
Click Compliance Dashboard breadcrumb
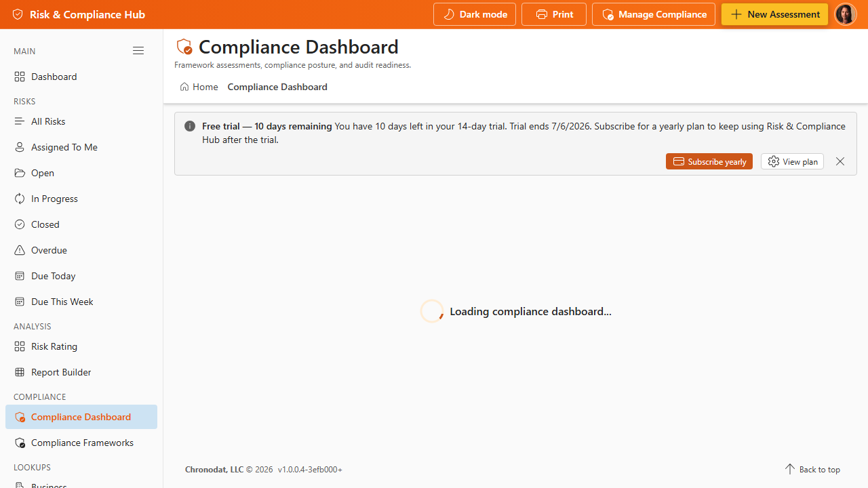tap(277, 87)
